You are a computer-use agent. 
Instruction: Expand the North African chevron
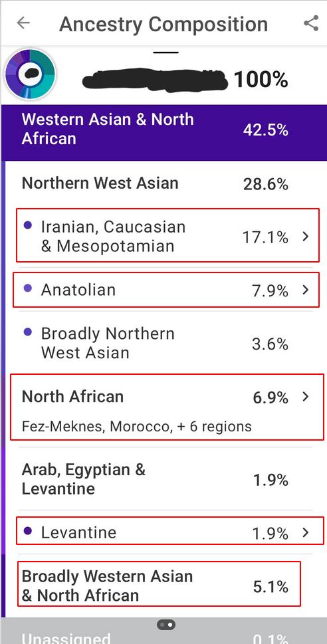tap(305, 397)
